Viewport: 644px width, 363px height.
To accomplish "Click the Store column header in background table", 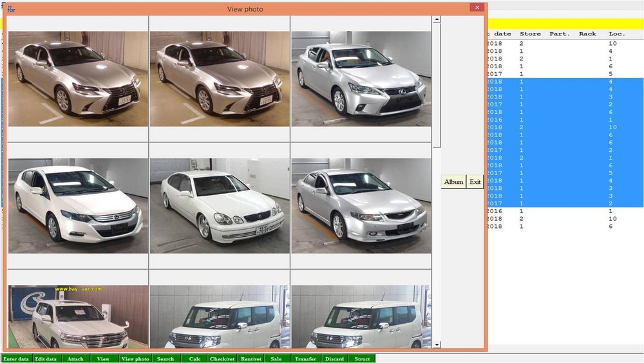I will (x=530, y=34).
